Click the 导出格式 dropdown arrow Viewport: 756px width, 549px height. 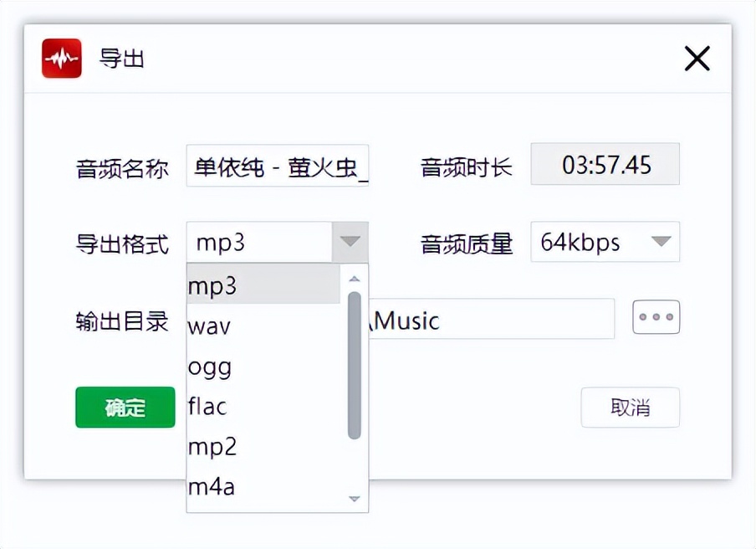tap(350, 242)
